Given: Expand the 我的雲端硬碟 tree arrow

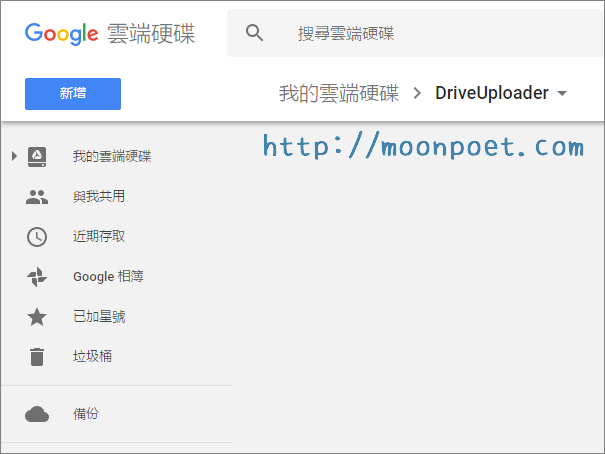Looking at the screenshot, I should [x=14, y=156].
